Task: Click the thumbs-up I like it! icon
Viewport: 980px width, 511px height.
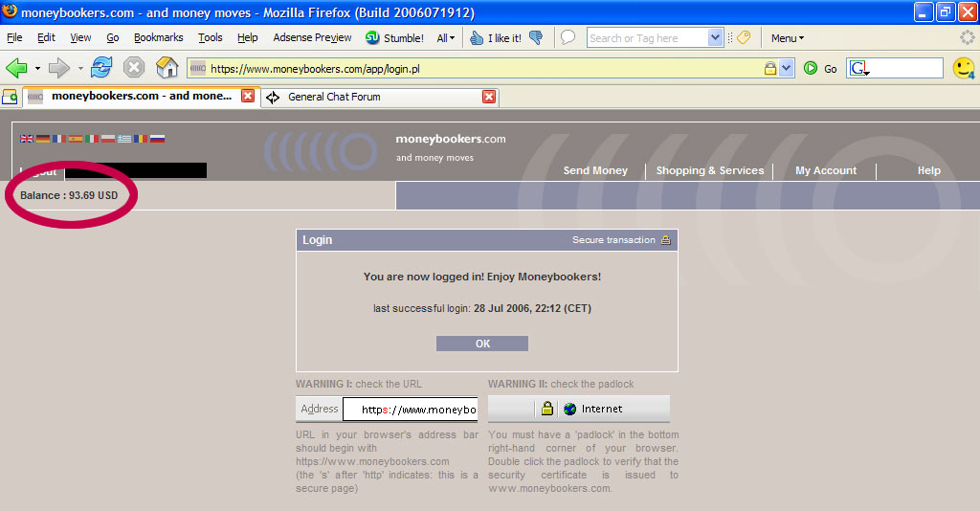Action: tap(477, 38)
